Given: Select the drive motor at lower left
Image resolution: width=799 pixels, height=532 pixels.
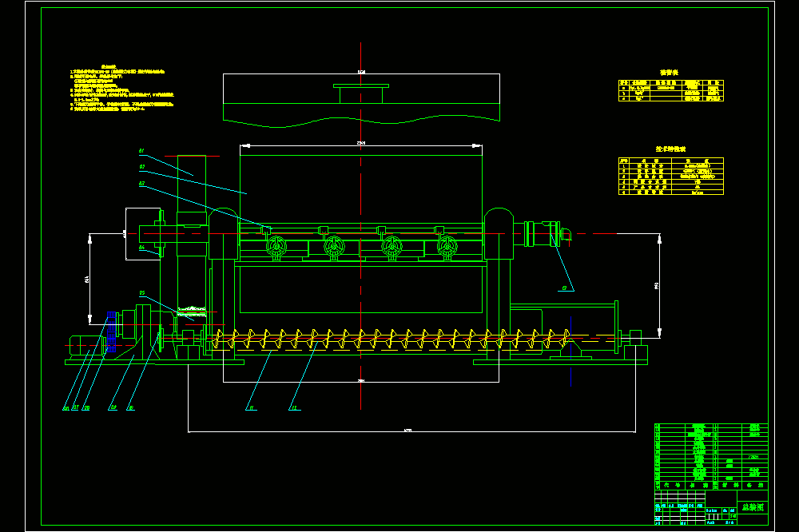Looking at the screenshot, I should click(x=87, y=345).
